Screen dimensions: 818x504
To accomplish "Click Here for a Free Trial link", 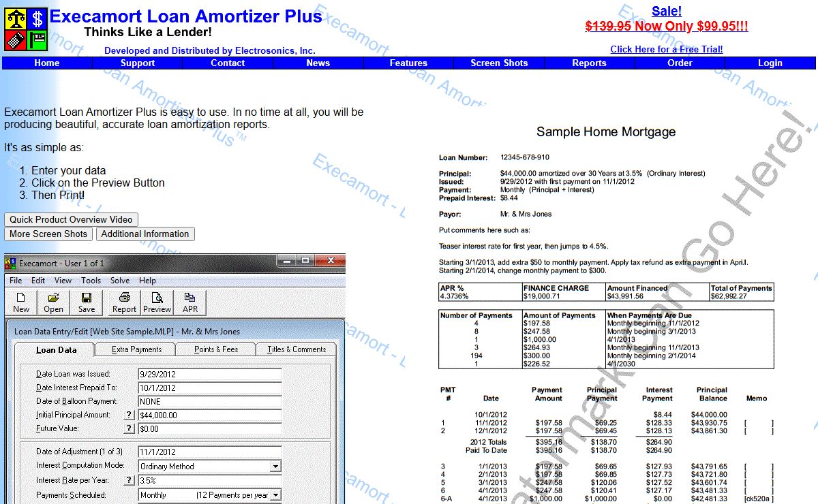I will point(667,49).
